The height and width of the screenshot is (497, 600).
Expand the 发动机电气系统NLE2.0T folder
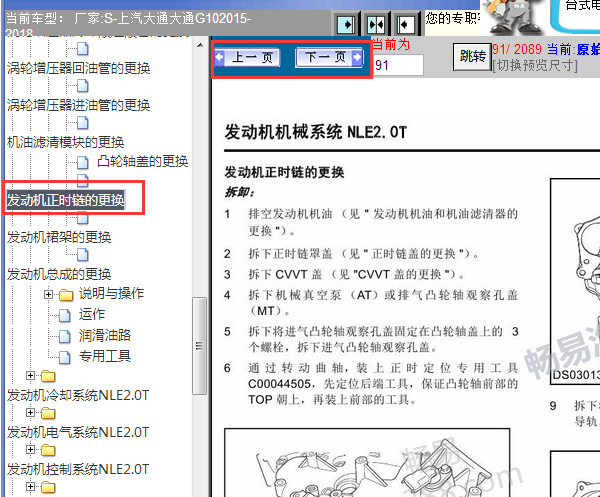(30, 412)
